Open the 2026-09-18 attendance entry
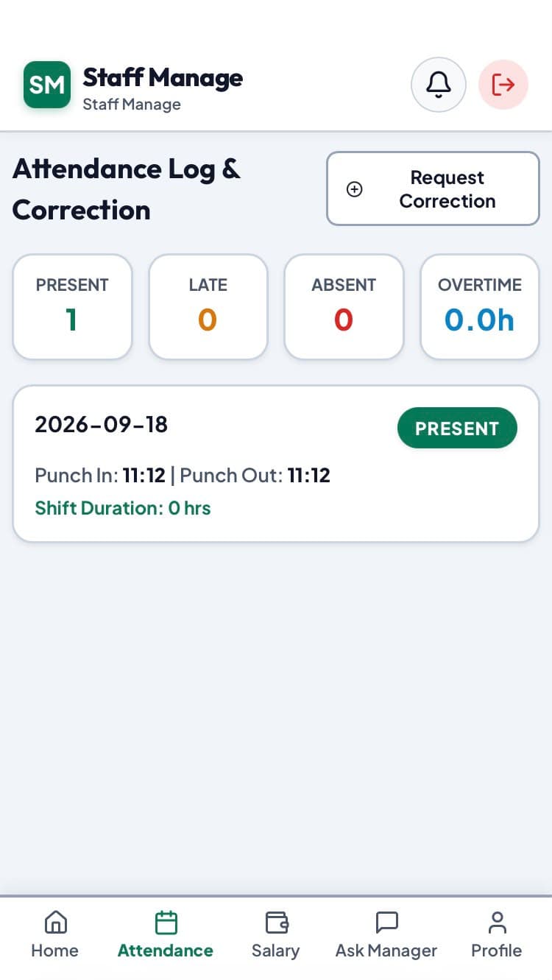The width and height of the screenshot is (552, 980). click(276, 464)
